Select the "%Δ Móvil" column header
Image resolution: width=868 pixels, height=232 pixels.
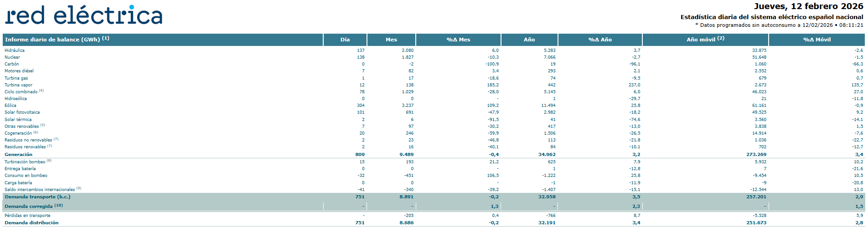(x=816, y=40)
